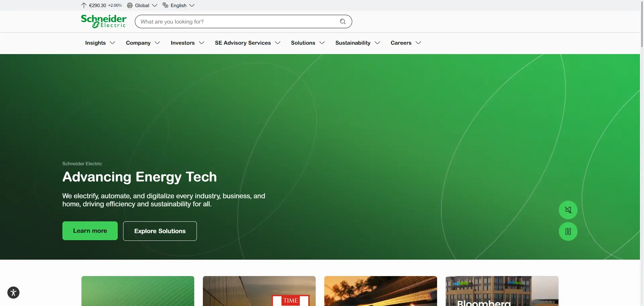Click the stock price up arrow
Viewport: 644px width, 306px height.
click(84, 5)
